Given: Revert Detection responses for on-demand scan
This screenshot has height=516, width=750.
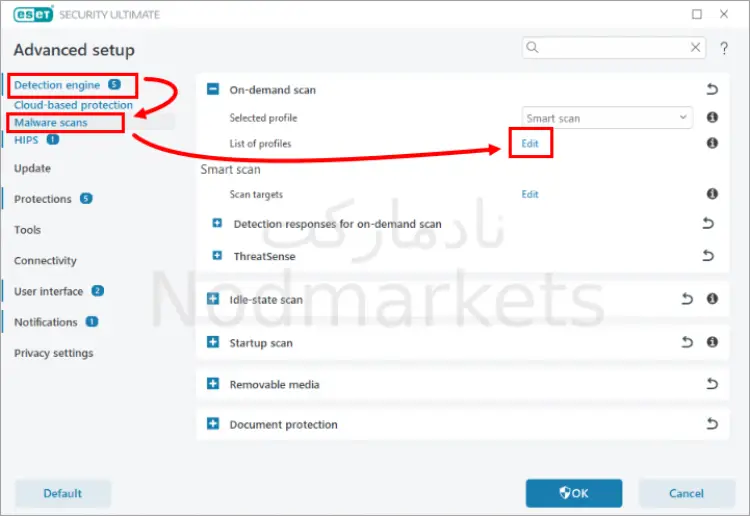Looking at the screenshot, I should tap(708, 223).
